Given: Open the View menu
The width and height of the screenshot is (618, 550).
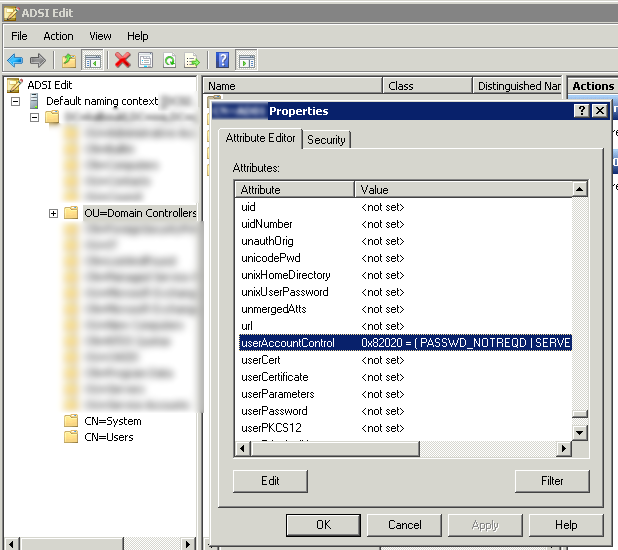Looking at the screenshot, I should [x=100, y=36].
